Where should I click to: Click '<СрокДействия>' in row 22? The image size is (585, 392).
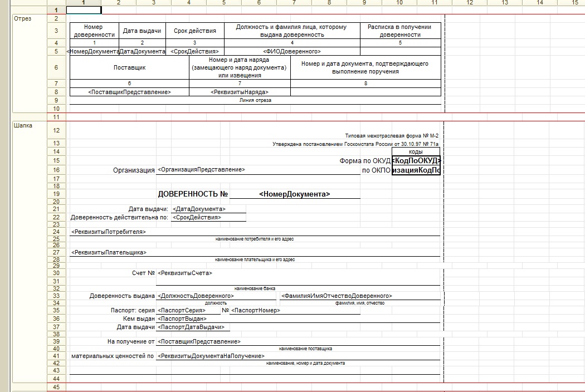(x=197, y=218)
